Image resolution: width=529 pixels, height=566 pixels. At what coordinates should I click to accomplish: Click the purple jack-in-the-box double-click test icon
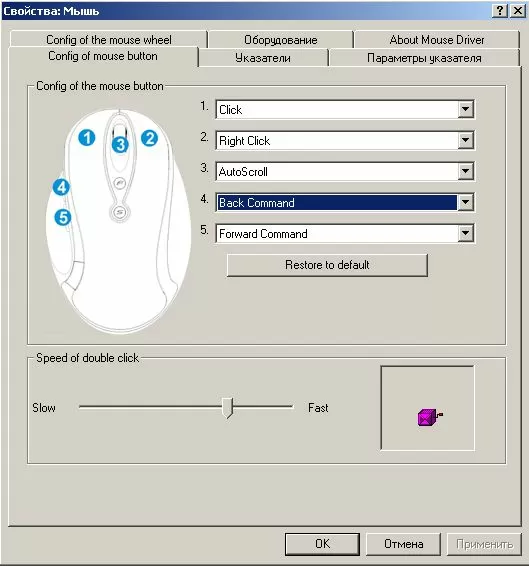[x=430, y=417]
